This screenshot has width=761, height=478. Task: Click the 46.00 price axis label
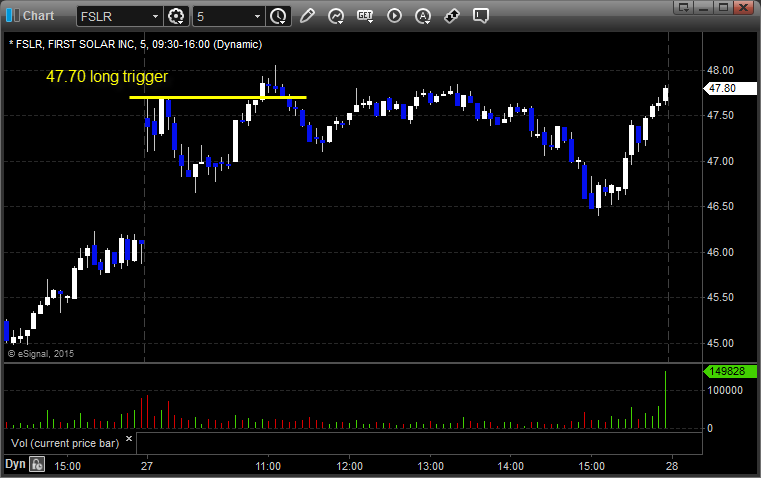point(720,252)
